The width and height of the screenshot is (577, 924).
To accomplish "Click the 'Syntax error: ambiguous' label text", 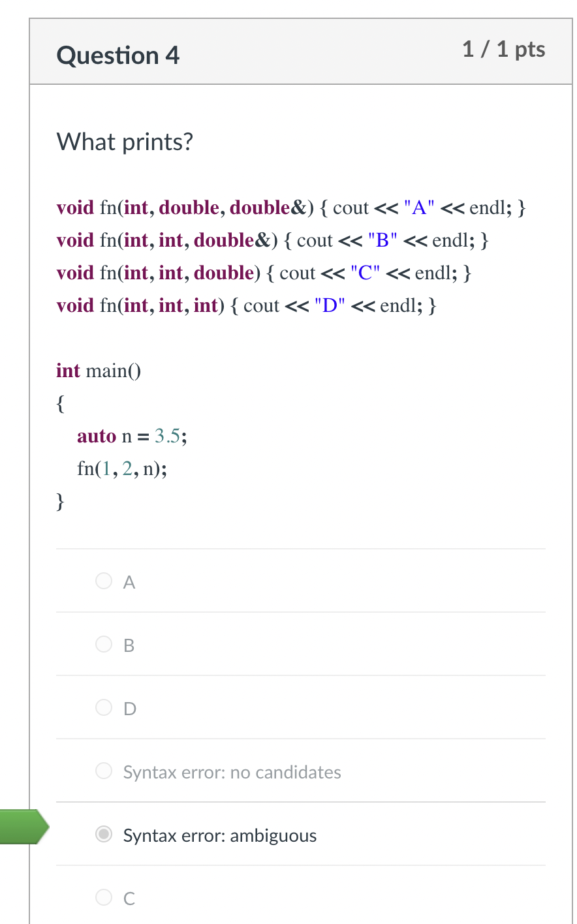I will click(x=219, y=835).
